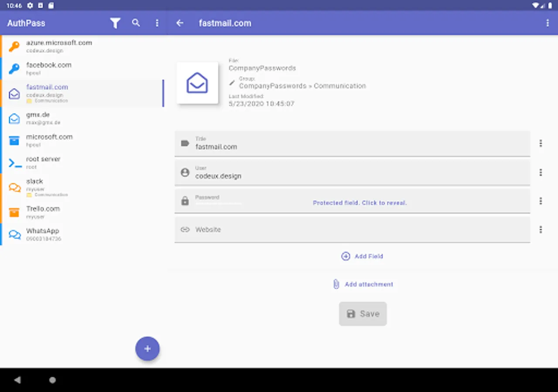Open the AuthPass list overflow menu
The image size is (558, 392).
coord(157,23)
